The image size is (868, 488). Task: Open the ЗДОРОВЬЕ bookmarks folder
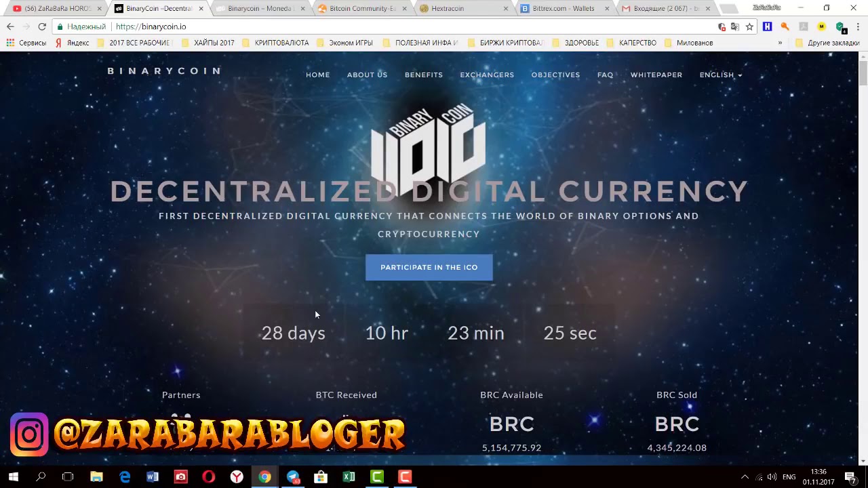575,43
